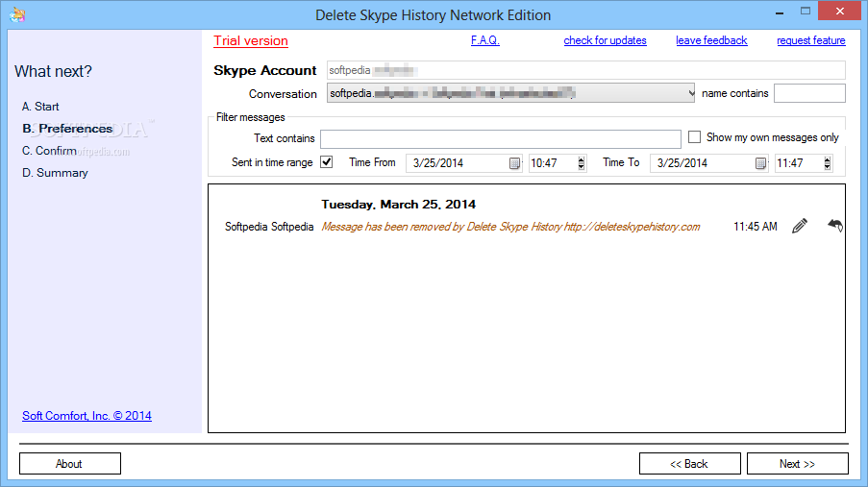
Task: Go to step A. Start
Action: click(x=40, y=107)
